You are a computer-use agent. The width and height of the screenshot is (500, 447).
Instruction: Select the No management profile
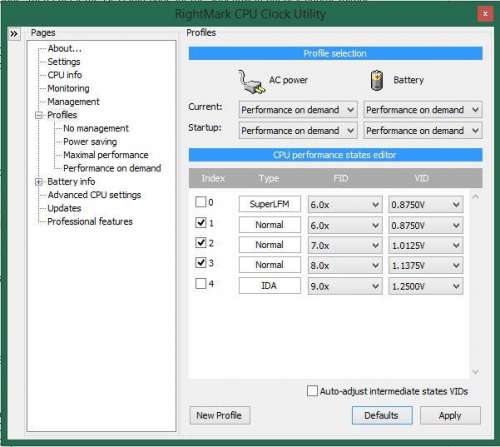[x=96, y=128]
